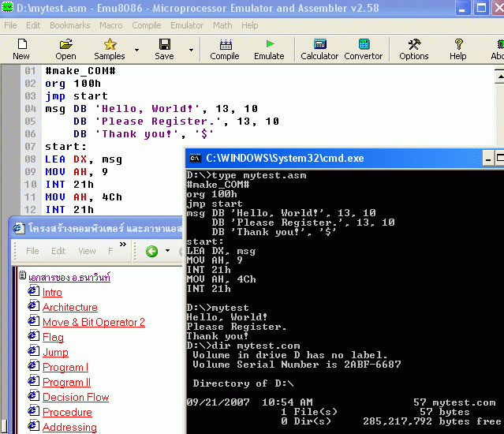Click the Help question mark icon

[x=457, y=49]
